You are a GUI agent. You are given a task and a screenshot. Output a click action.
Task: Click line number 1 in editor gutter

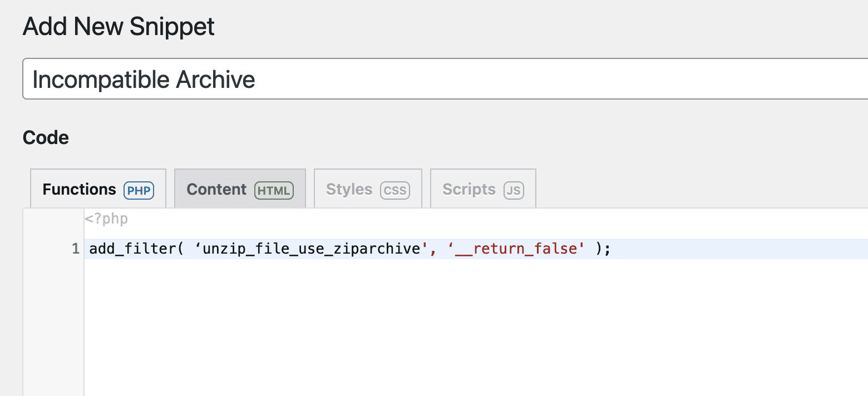(x=76, y=249)
